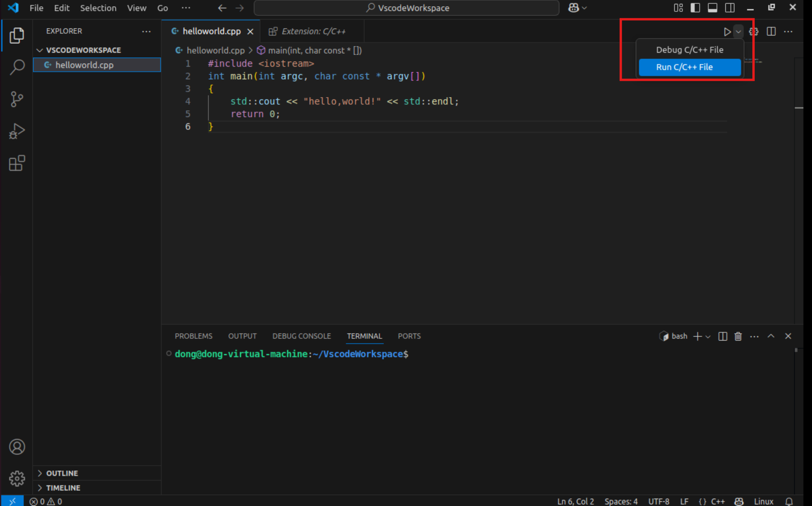Image resolution: width=812 pixels, height=506 pixels.
Task: Toggle the panel visibility
Action: [713, 7]
